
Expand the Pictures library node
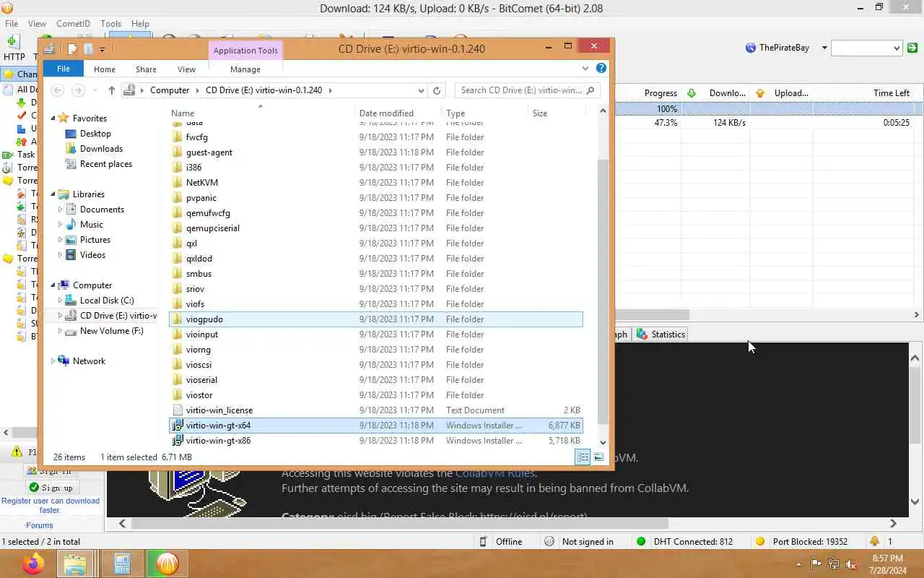[60, 240]
